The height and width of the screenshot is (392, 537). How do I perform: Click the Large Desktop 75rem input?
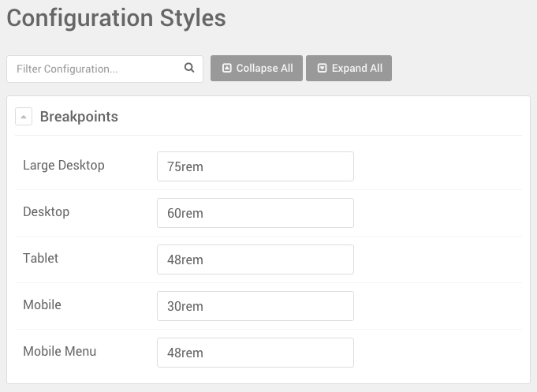tap(255, 166)
